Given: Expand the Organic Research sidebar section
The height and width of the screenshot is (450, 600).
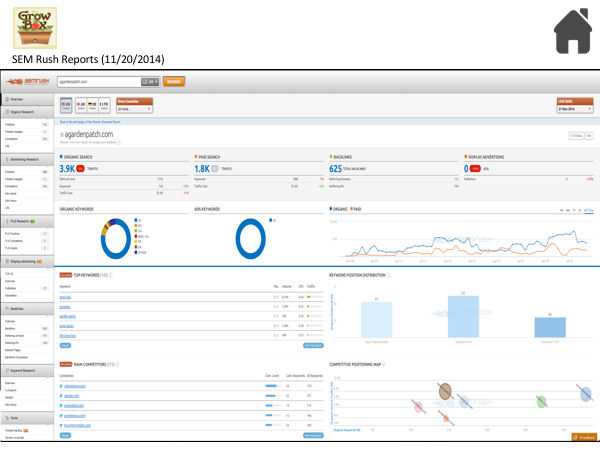Looking at the screenshot, I should click(x=27, y=112).
